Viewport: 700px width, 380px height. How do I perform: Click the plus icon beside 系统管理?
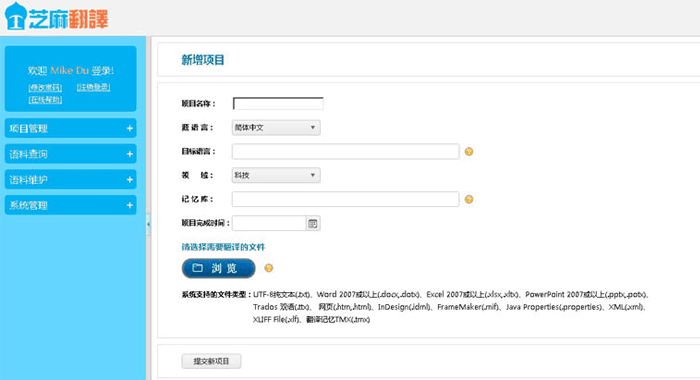[129, 205]
